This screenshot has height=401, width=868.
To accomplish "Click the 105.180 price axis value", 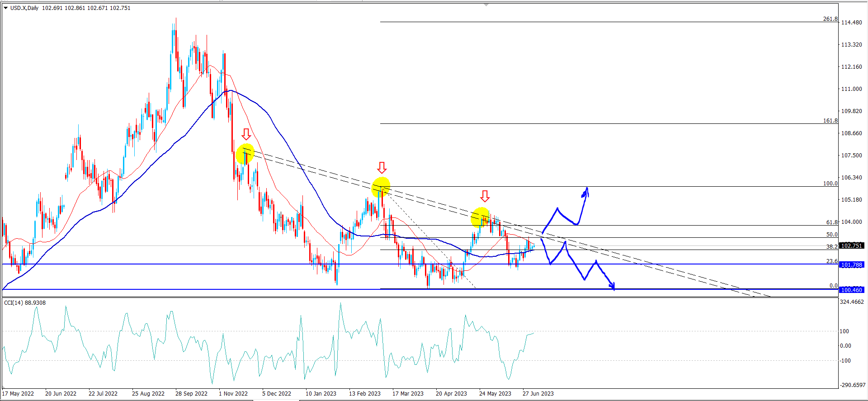I will (x=851, y=200).
